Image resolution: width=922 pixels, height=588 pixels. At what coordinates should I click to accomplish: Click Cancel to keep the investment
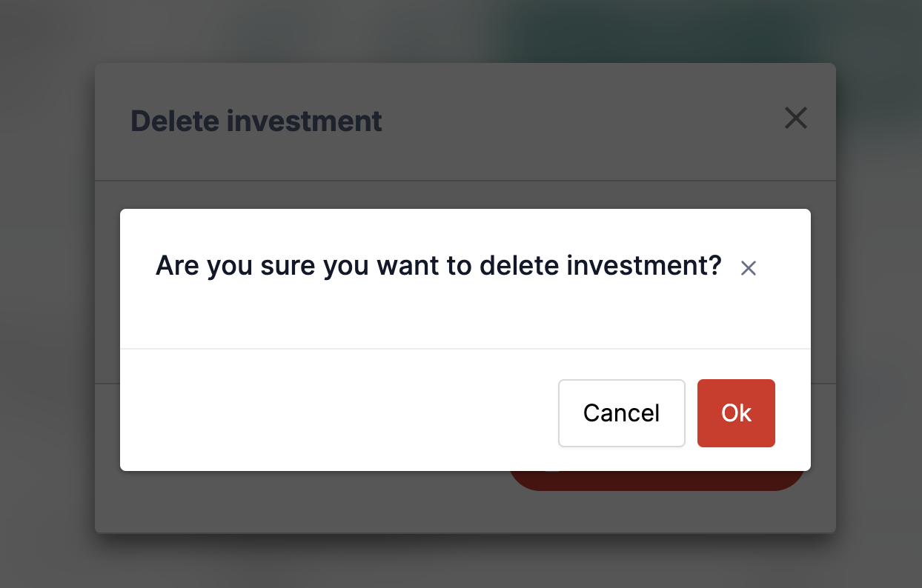coord(621,413)
